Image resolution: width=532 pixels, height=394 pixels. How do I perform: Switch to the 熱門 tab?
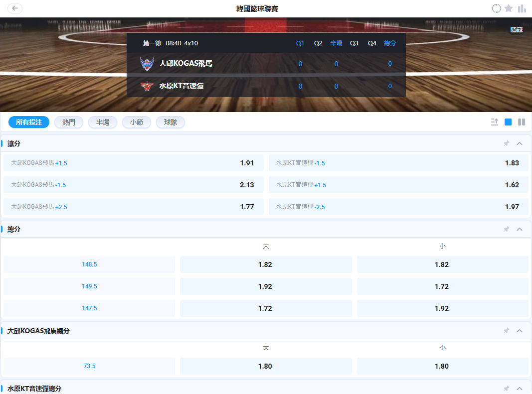click(68, 122)
